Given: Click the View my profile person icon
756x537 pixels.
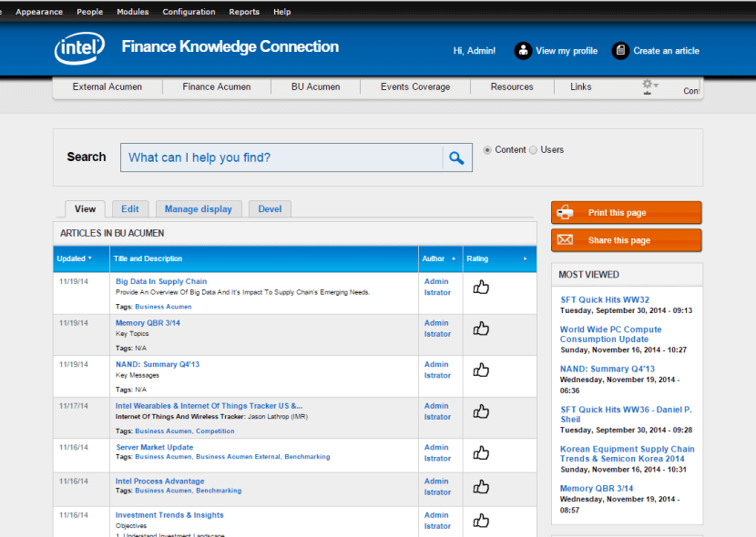Looking at the screenshot, I should (x=523, y=51).
